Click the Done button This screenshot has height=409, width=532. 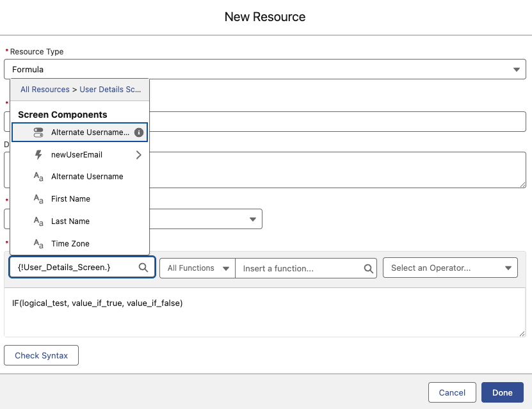point(503,392)
